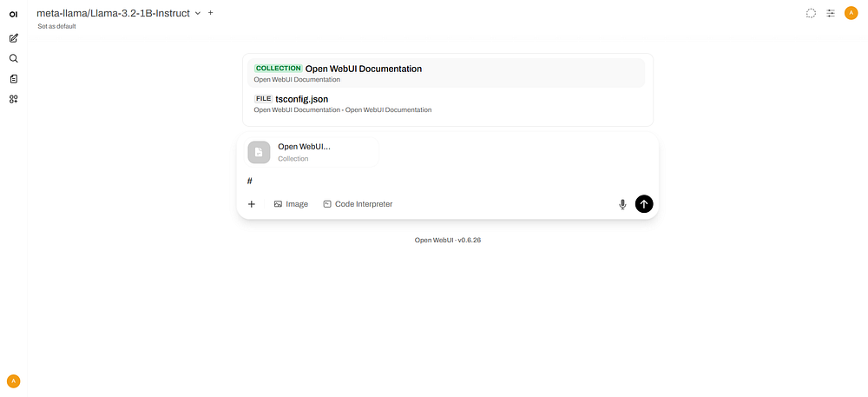Open the workspace grid icon in the sidebar
Viewport: 868px width, 397px height.
click(x=13, y=99)
